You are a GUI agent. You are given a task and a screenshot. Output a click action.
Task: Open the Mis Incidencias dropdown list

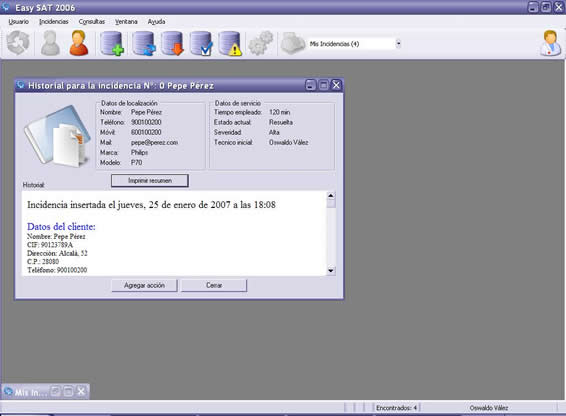click(398, 44)
